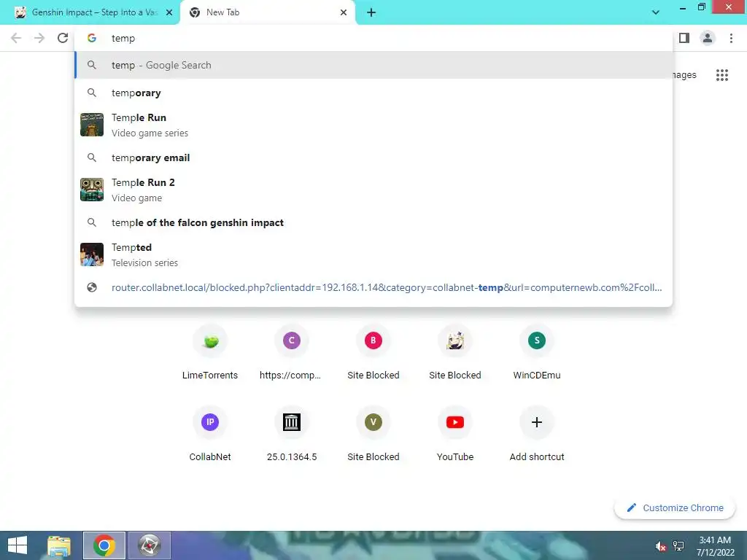Click the Customize Chrome button
The width and height of the screenshot is (747, 560).
pyautogui.click(x=675, y=507)
